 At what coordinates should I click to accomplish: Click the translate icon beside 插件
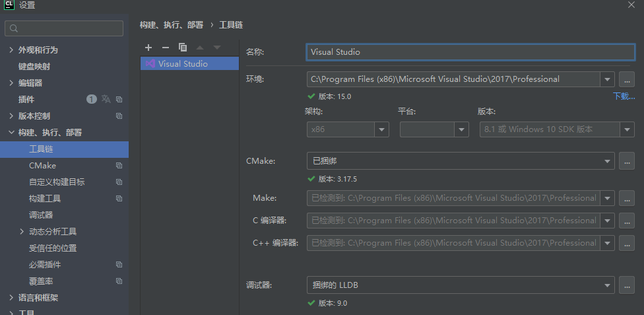(106, 99)
